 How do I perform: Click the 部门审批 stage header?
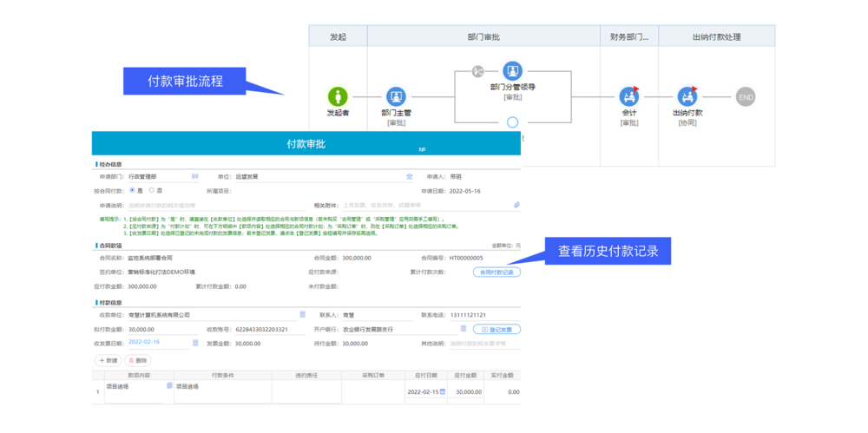(x=483, y=36)
